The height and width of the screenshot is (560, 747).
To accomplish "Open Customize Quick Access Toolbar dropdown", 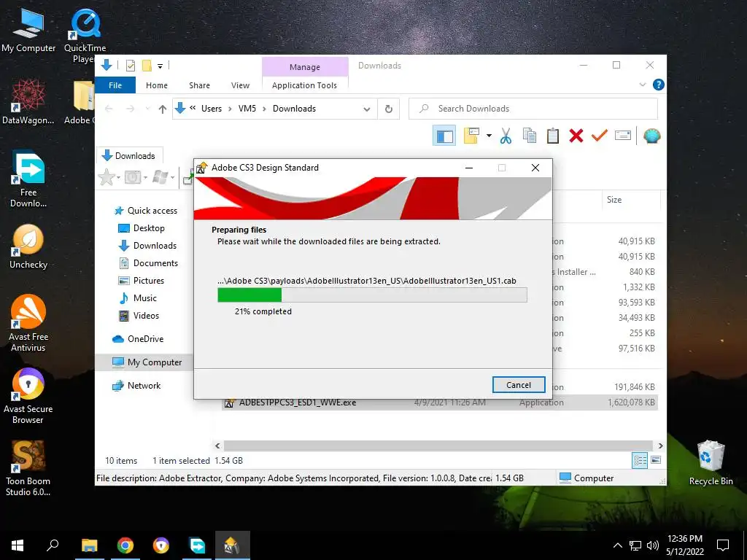I will [160, 66].
